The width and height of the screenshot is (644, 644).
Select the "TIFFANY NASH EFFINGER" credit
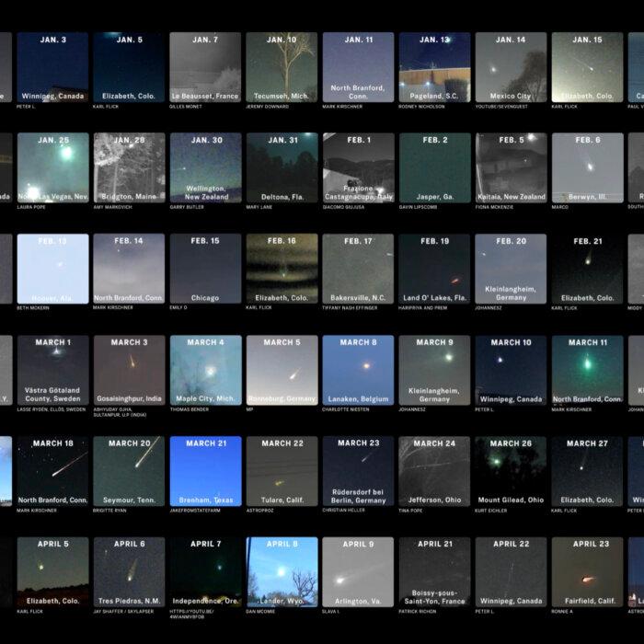point(350,307)
